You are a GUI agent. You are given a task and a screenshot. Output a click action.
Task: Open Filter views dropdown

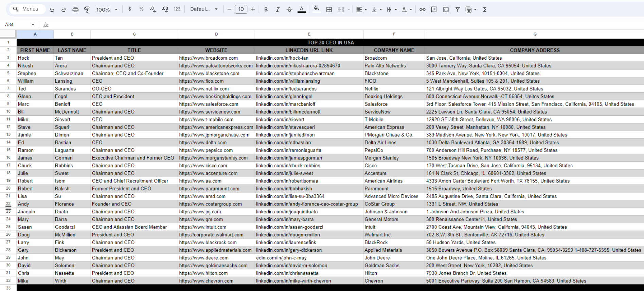(471, 9)
